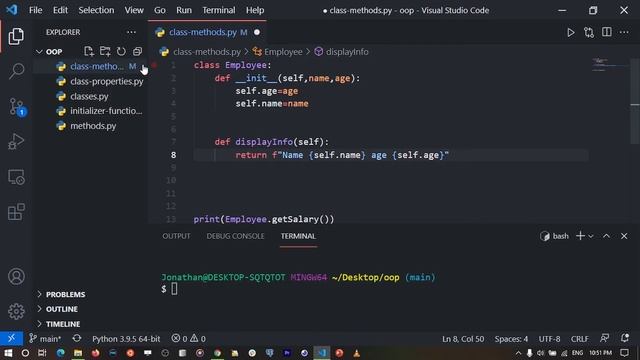Select the class-methods.py editor tab

pyautogui.click(x=207, y=32)
